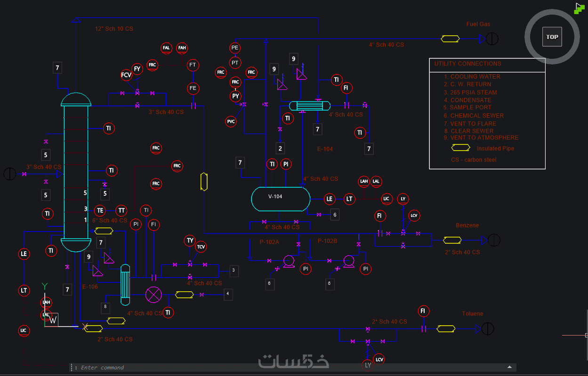Select legend entry '6. CHEMICAL SEWER'
The height and width of the screenshot is (376, 588).
pyautogui.click(x=474, y=115)
